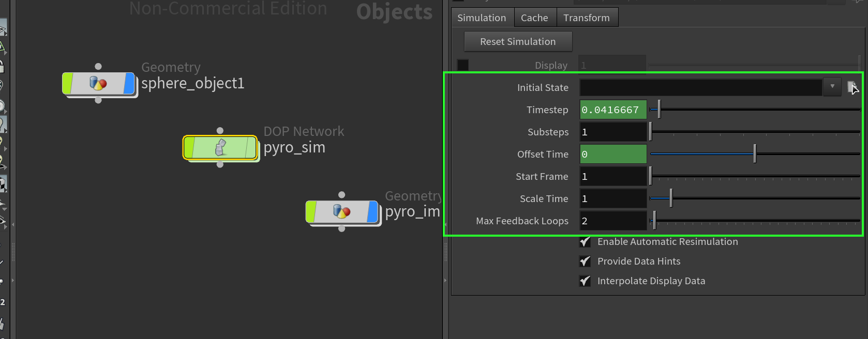Open the Initial State dropdown arrow
The width and height of the screenshot is (868, 339).
point(832,87)
